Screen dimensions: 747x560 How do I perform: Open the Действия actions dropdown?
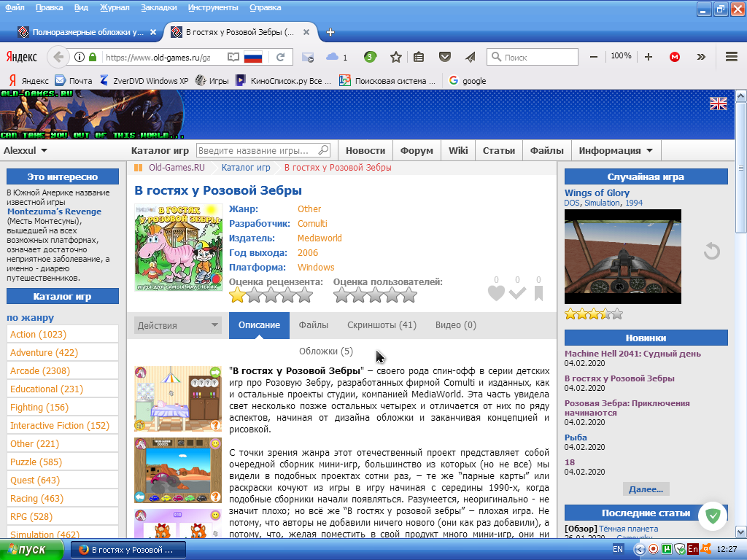(178, 325)
